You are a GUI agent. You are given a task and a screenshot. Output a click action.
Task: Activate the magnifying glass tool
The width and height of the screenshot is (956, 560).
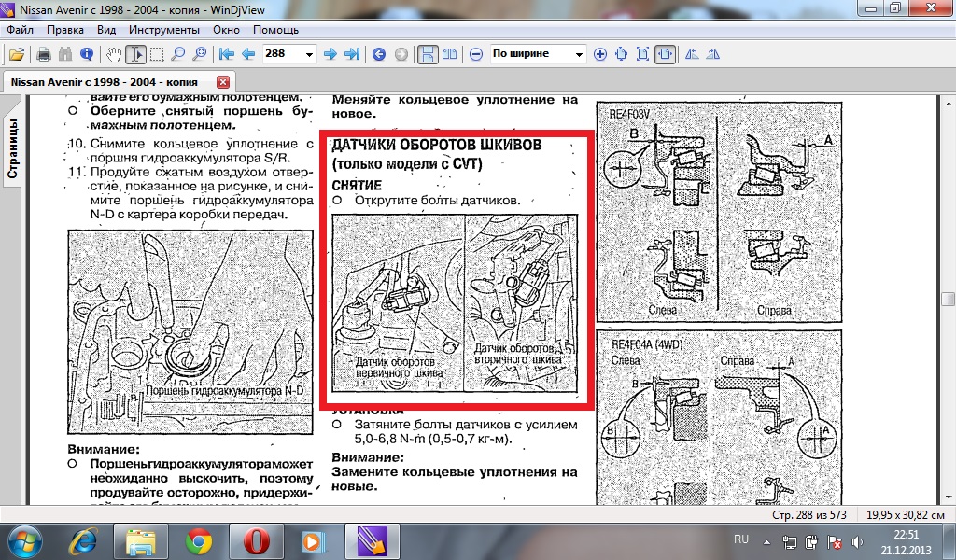coord(177,54)
